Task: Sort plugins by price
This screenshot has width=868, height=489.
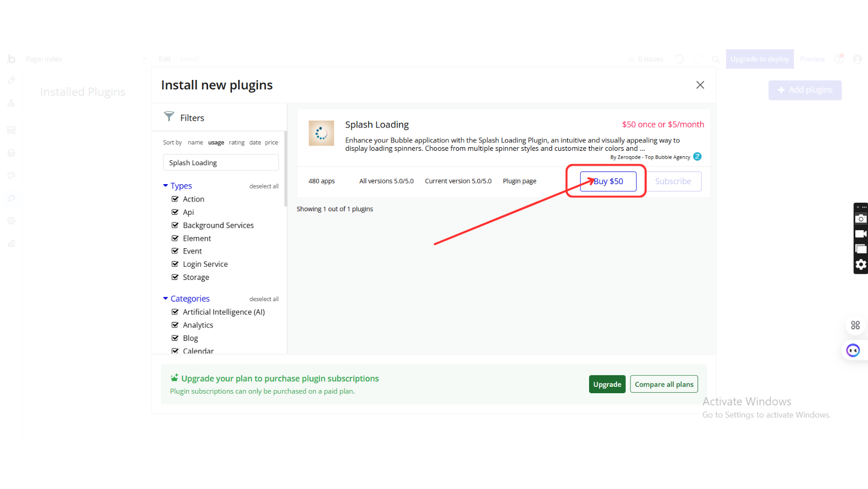Action: (x=271, y=142)
